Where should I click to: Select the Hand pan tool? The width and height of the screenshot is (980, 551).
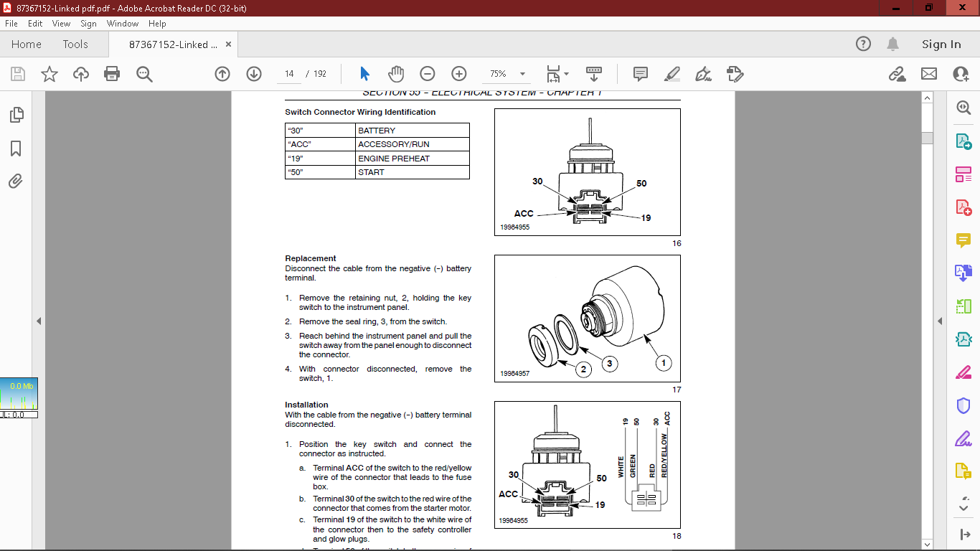396,74
